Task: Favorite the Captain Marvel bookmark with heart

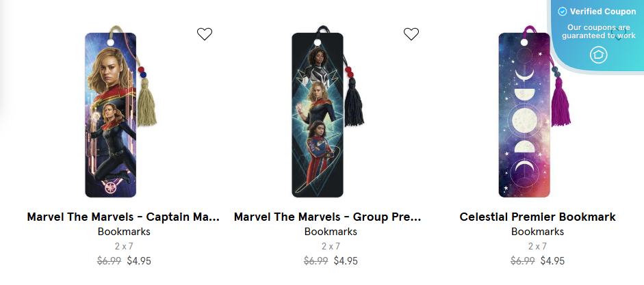Action: coord(205,34)
